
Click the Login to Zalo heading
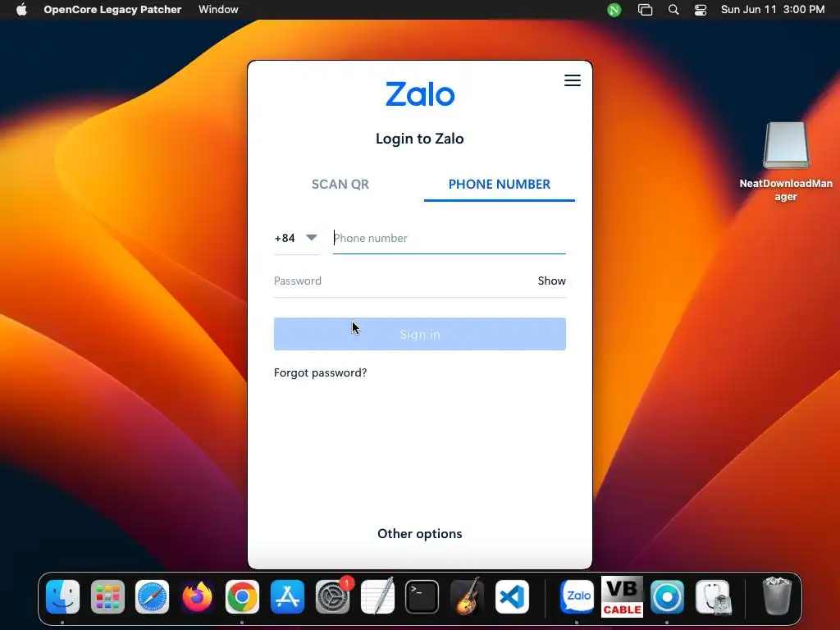(x=419, y=139)
